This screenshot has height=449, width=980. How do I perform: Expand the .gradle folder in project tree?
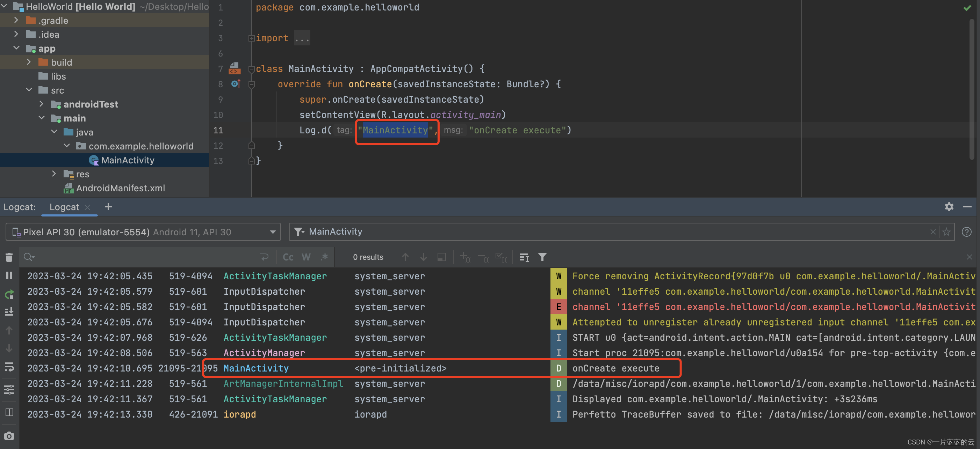pos(16,20)
